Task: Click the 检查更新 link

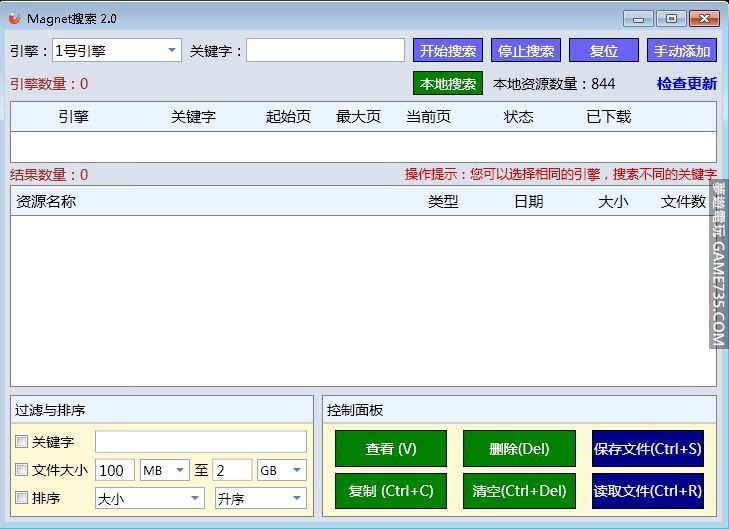Action: click(686, 84)
